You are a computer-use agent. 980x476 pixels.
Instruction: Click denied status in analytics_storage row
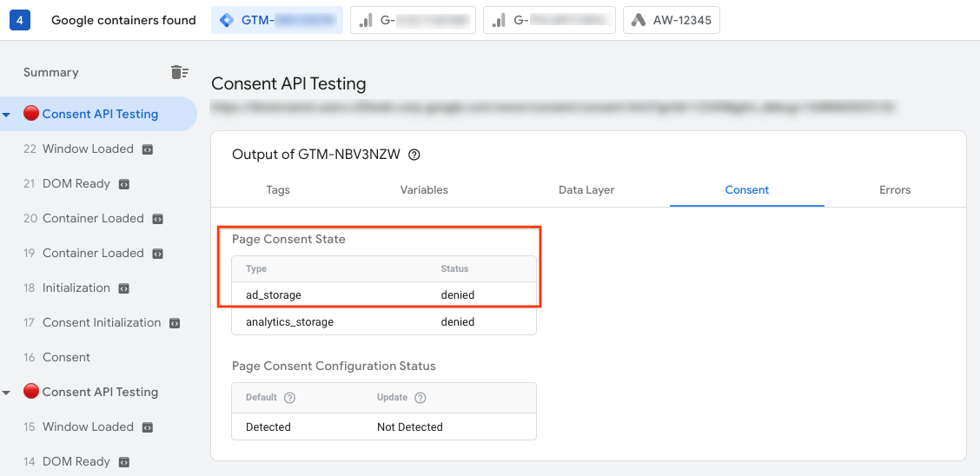tap(458, 322)
